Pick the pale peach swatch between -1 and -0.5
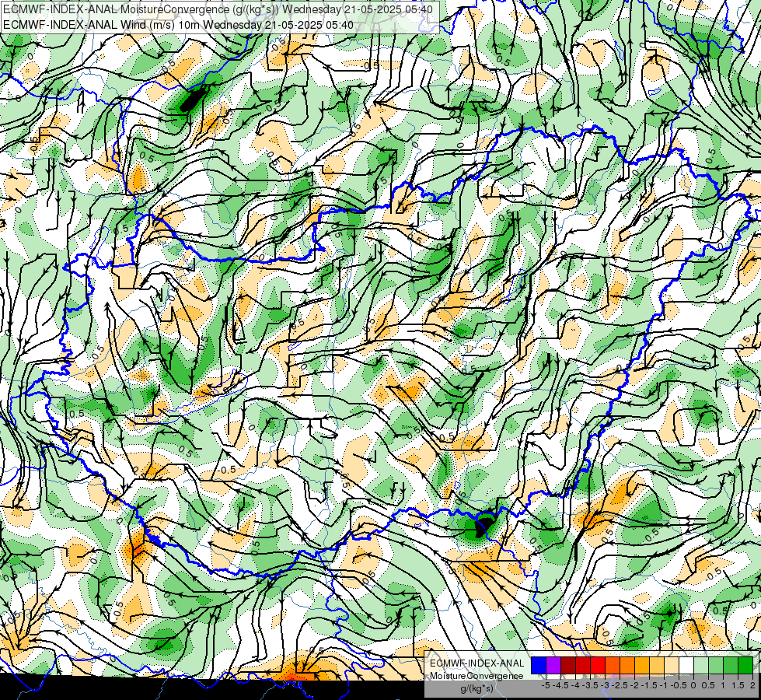The height and width of the screenshot is (700, 761). tap(672, 665)
